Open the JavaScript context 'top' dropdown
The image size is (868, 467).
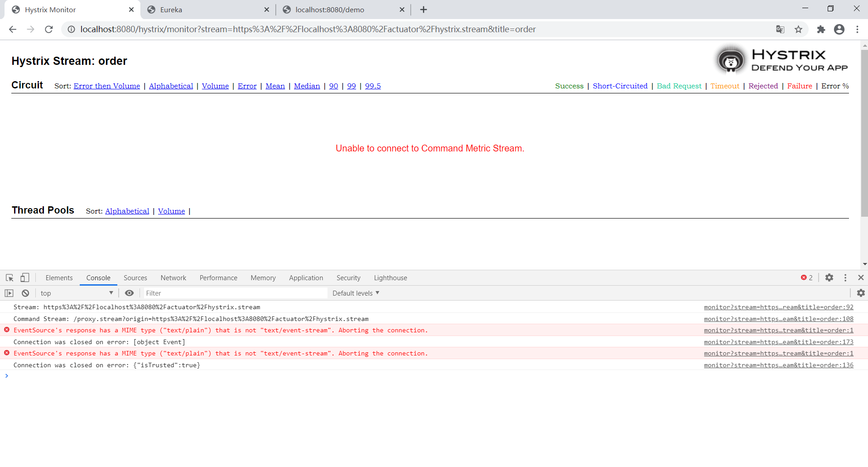pos(76,293)
